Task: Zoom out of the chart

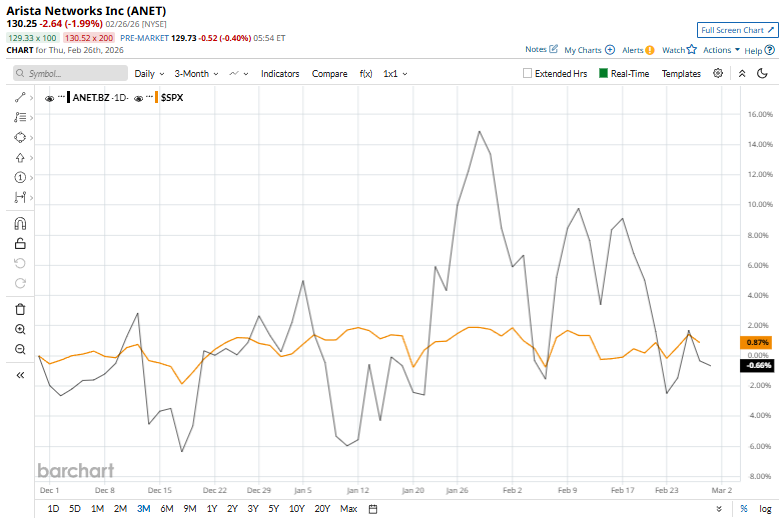Action: click(x=20, y=349)
